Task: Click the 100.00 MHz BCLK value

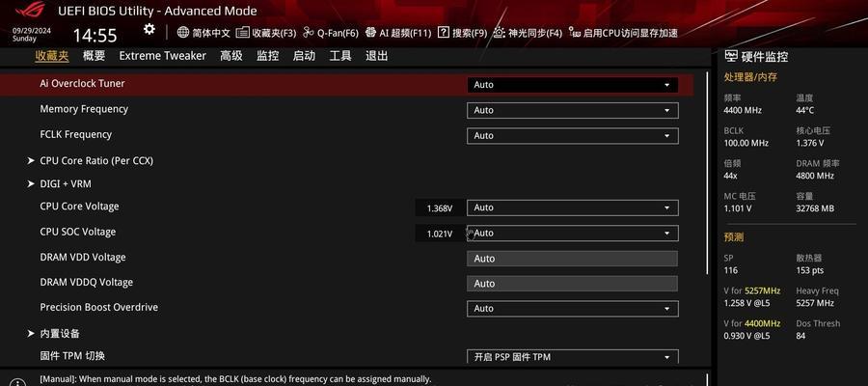Action: (746, 143)
